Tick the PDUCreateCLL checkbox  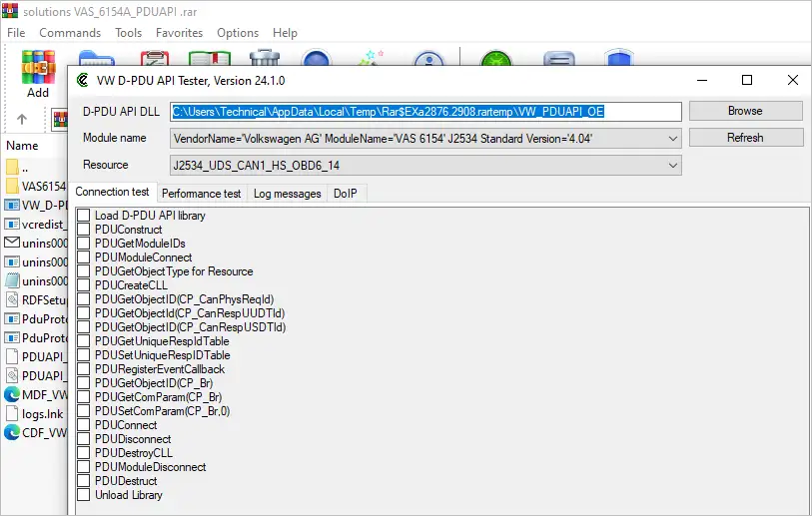[83, 284]
